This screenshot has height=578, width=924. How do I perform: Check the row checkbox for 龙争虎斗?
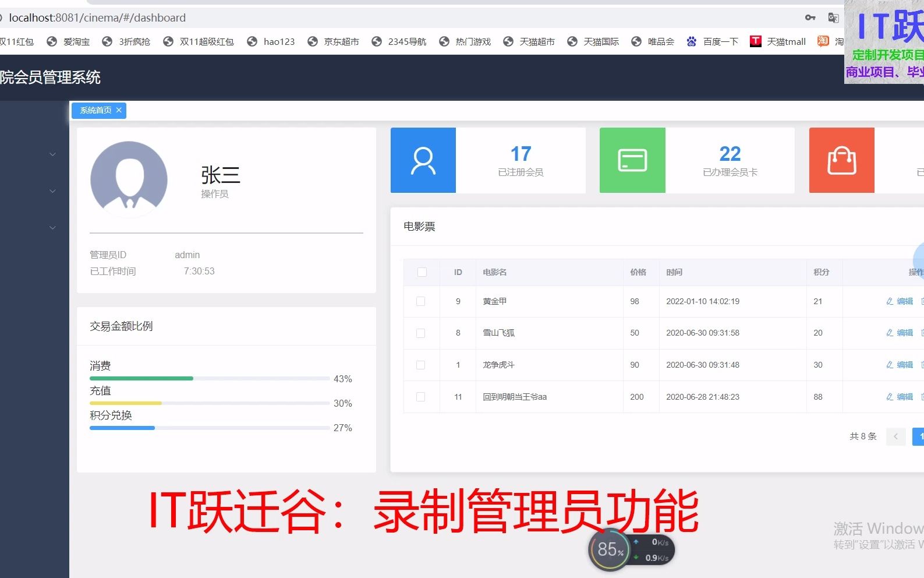coord(420,365)
